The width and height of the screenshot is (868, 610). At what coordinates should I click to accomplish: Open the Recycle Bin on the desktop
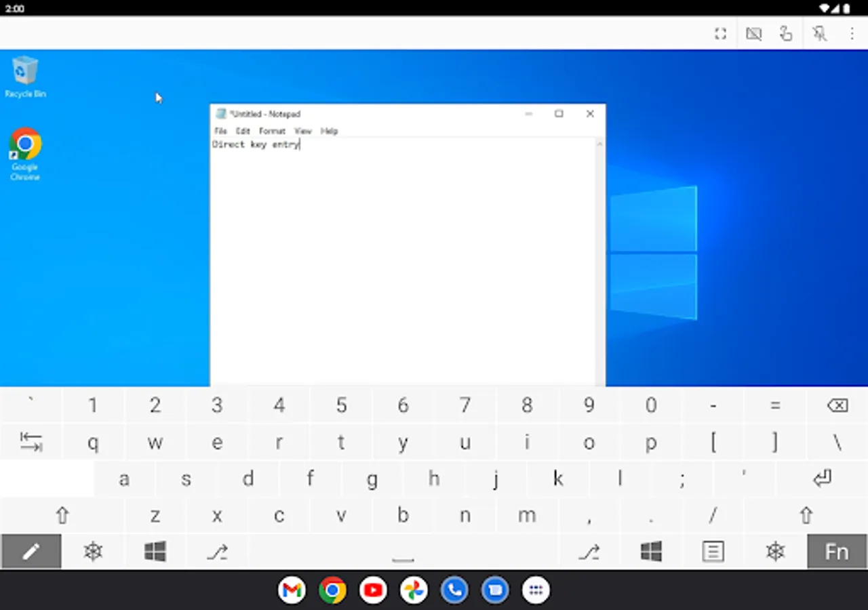pos(25,71)
